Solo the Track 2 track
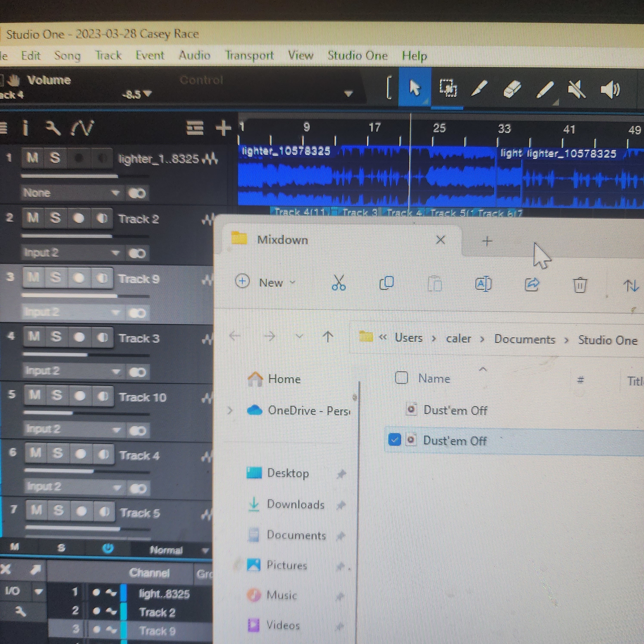Image resolution: width=644 pixels, height=644 pixels. (55, 218)
